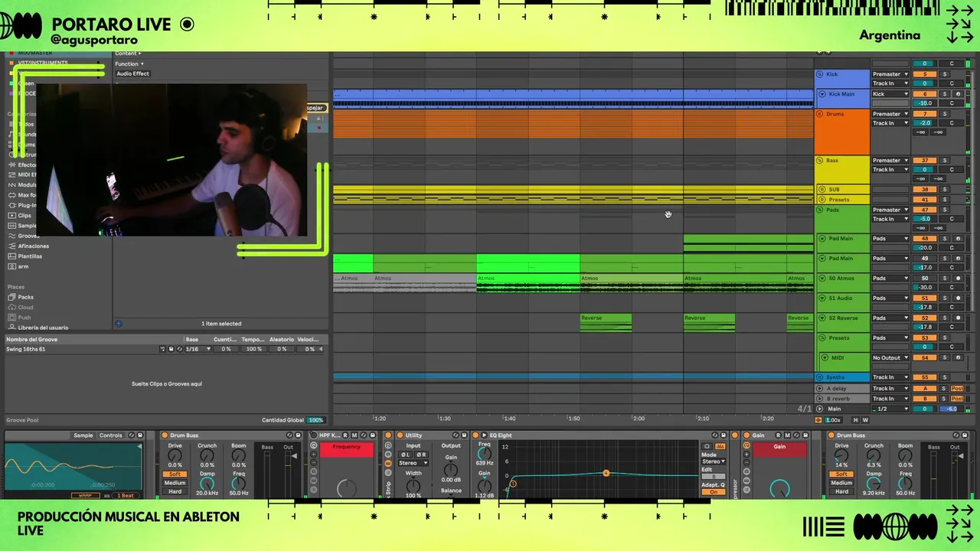Open MIDI track No Output dropdown
This screenshot has height=551, width=980.
point(890,357)
